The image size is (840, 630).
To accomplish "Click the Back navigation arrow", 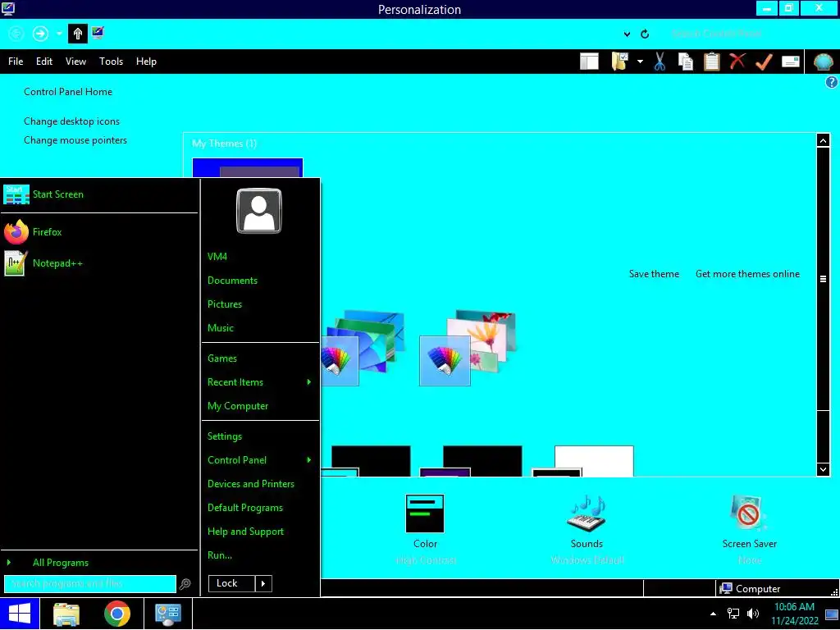I will (16, 34).
